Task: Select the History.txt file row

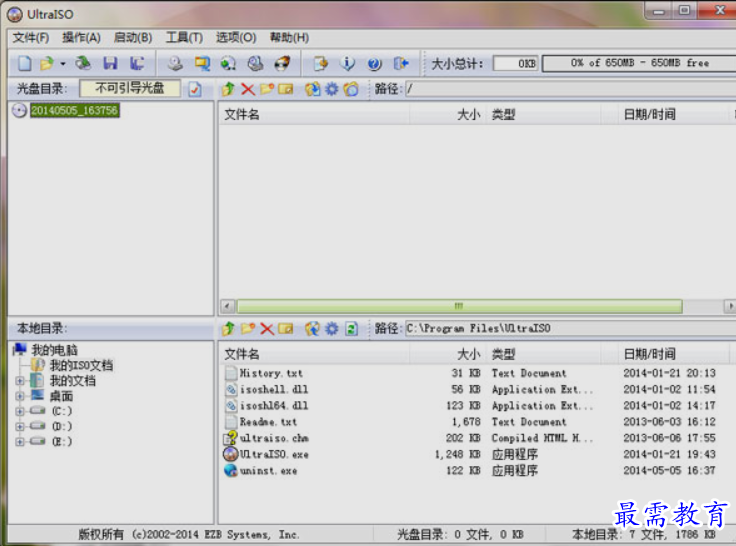Action: [x=475, y=374]
